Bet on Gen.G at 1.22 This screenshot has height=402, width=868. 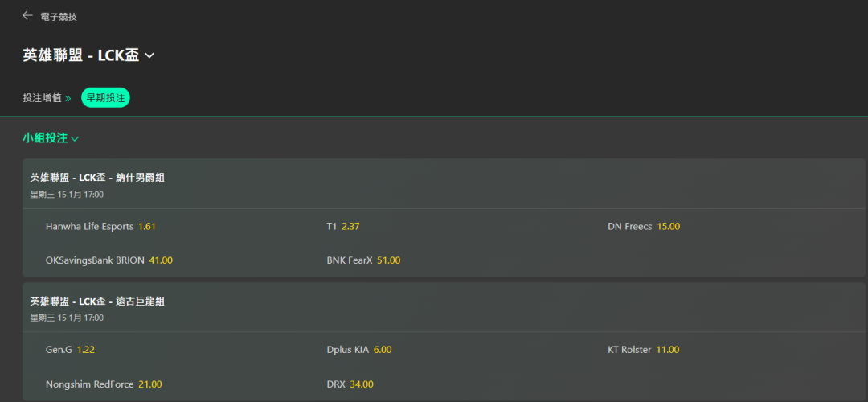coord(86,350)
